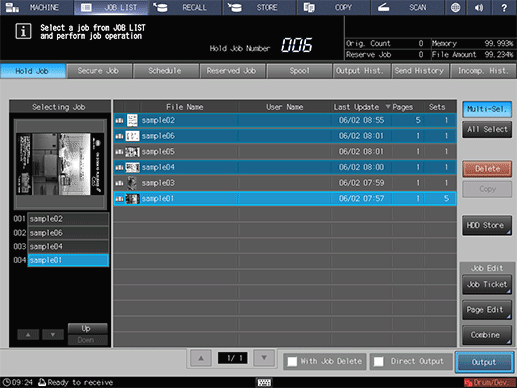The height and width of the screenshot is (388, 517).
Task: Click the sample02 row thumbnail icon
Action: (132, 120)
